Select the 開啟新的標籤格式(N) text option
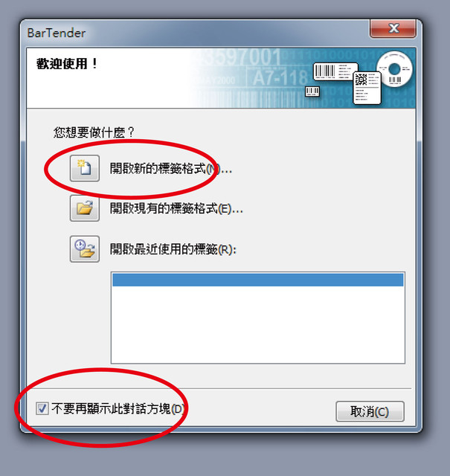This screenshot has width=450, height=476. tap(171, 169)
